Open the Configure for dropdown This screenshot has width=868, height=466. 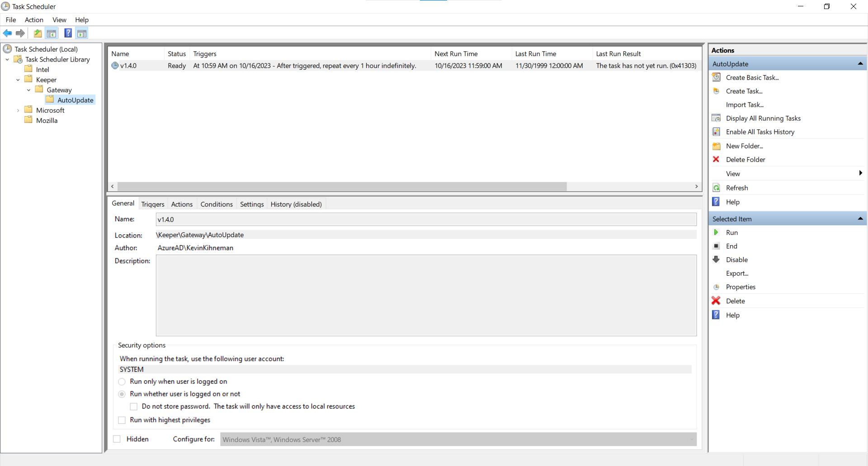click(x=458, y=439)
